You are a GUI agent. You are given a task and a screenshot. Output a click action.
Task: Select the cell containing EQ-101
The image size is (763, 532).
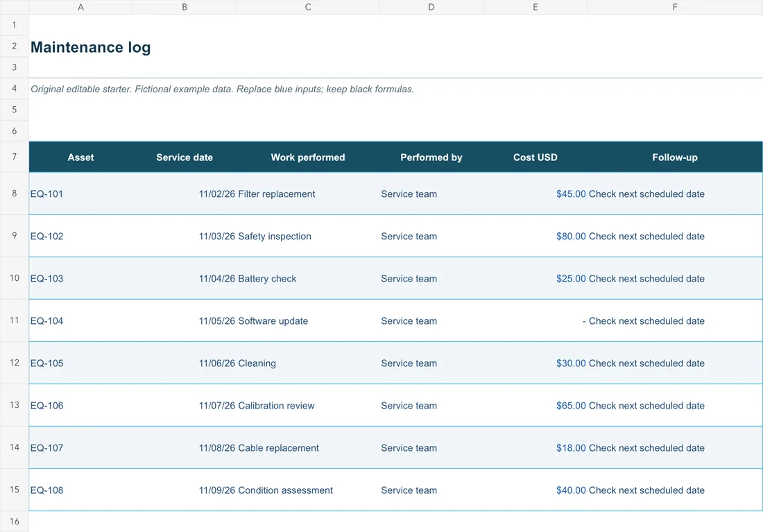[x=80, y=194]
